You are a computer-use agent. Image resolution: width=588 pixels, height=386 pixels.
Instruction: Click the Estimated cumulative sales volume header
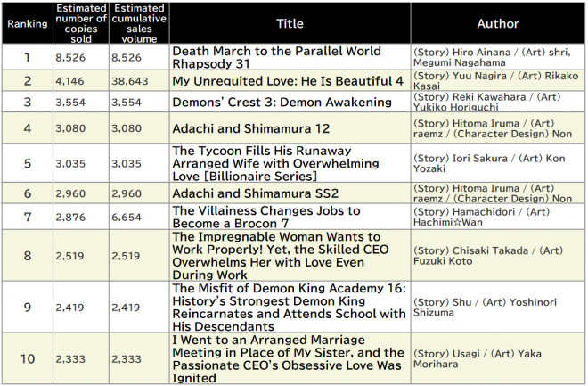pyautogui.click(x=139, y=23)
